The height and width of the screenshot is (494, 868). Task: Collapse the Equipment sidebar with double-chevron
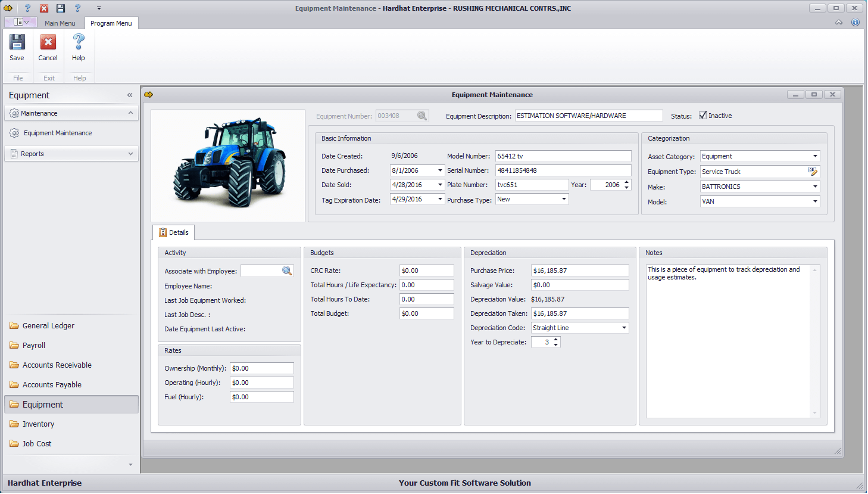(130, 95)
